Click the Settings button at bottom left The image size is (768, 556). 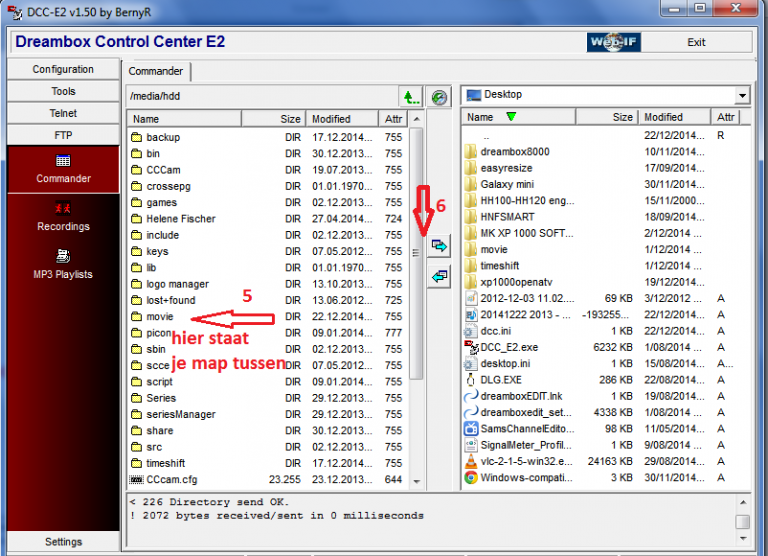(63, 542)
